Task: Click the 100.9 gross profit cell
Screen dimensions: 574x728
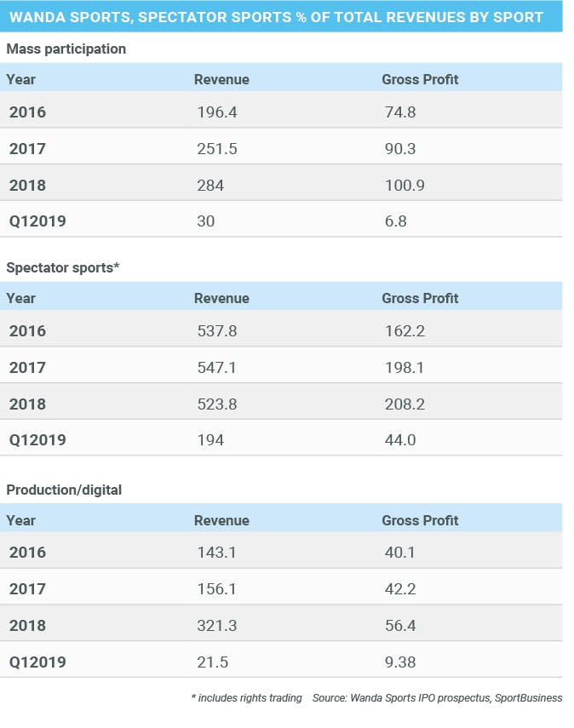Action: [405, 186]
